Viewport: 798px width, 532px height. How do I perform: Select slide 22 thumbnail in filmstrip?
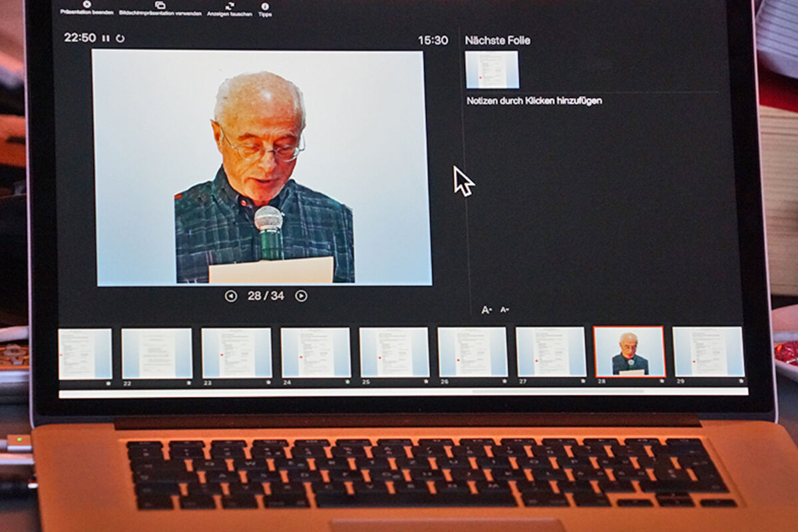tap(156, 354)
